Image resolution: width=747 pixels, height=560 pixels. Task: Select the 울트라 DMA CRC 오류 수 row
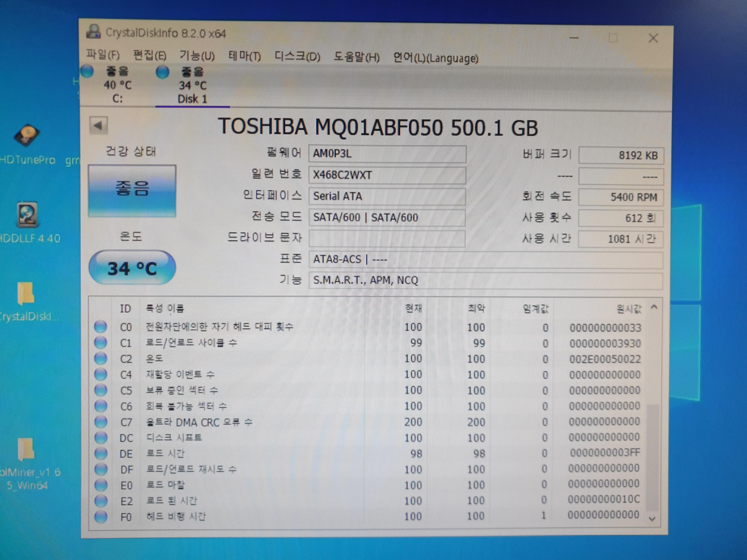point(367,422)
